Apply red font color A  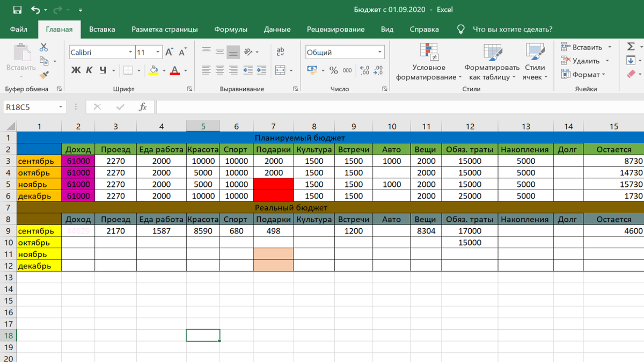[x=174, y=70]
